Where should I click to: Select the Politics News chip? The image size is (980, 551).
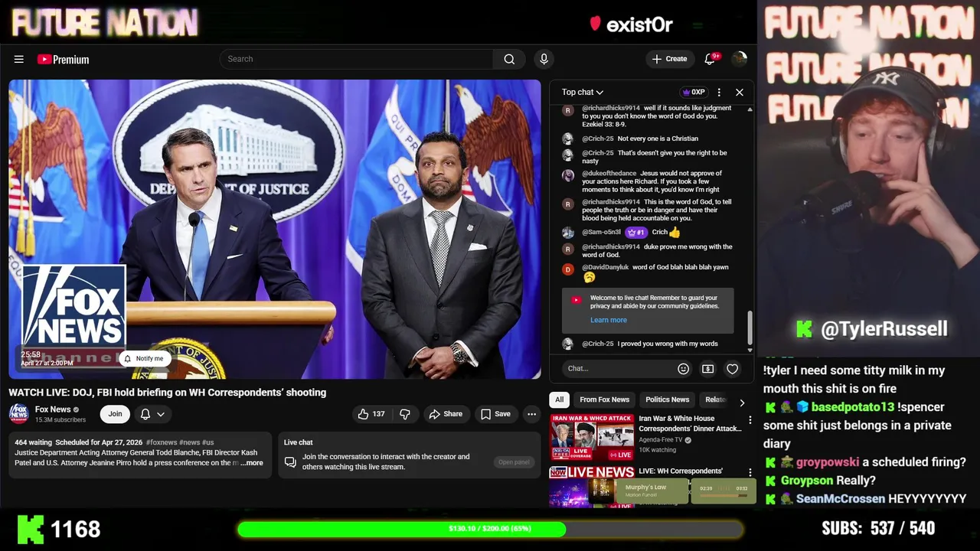[x=668, y=399]
